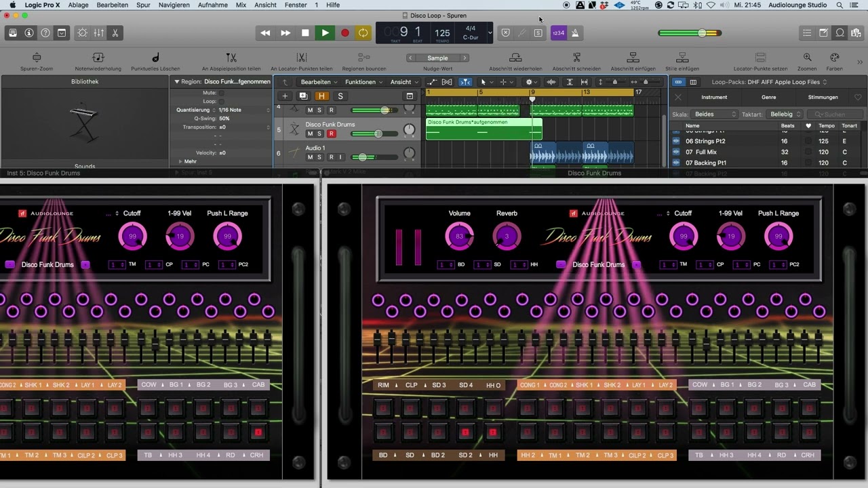
Task: Open the Spur menu
Action: pyautogui.click(x=143, y=5)
